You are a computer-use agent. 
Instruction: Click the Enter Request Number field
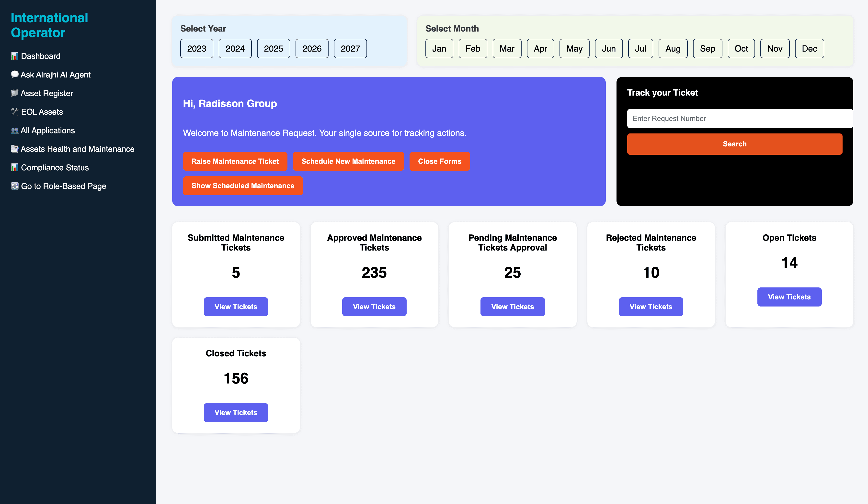[x=740, y=118]
